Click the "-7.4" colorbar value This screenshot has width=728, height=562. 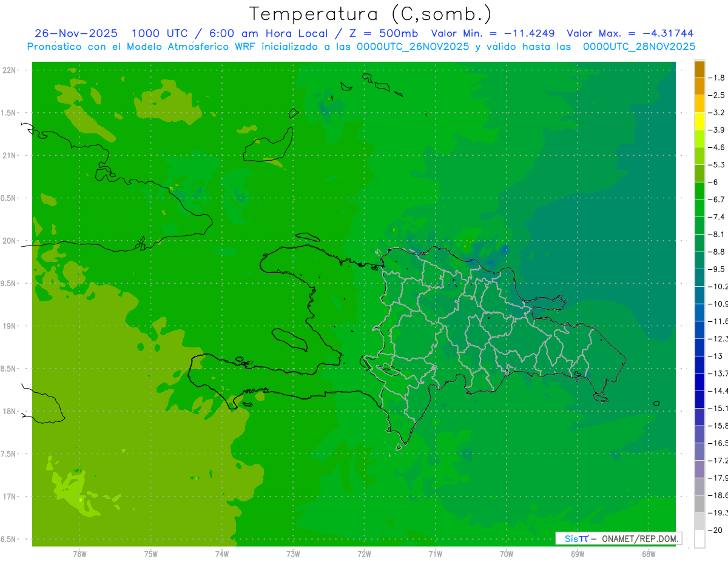(716, 217)
